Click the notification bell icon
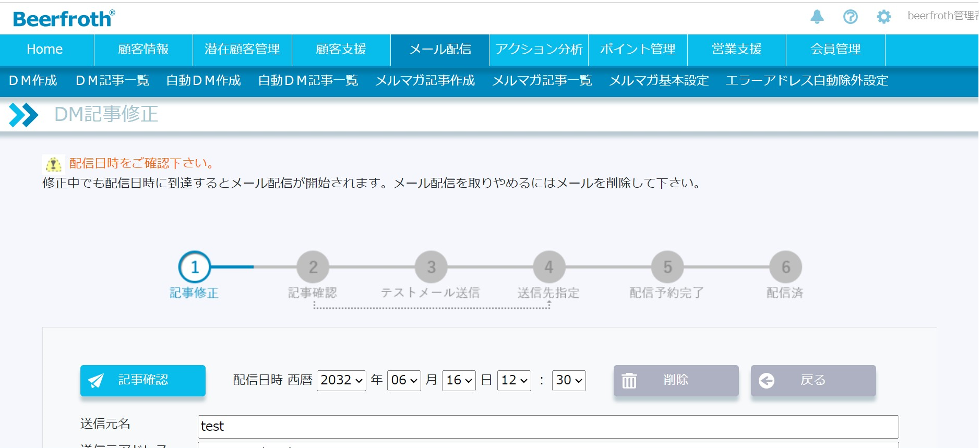980x448 pixels. [817, 17]
